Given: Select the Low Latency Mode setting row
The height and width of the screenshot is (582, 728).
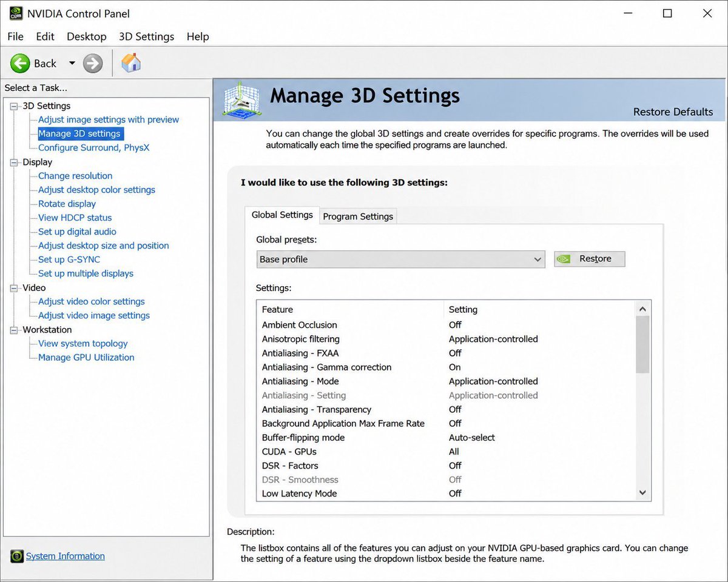Looking at the screenshot, I should (446, 493).
